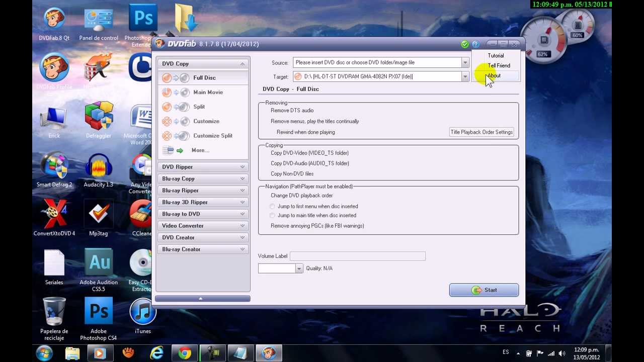Open the Source dropdown list

(x=465, y=63)
